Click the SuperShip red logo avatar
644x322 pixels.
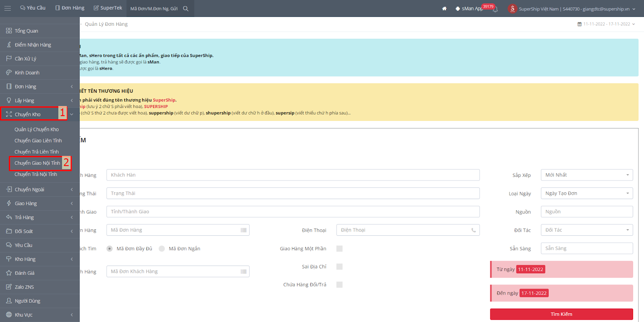tap(512, 8)
